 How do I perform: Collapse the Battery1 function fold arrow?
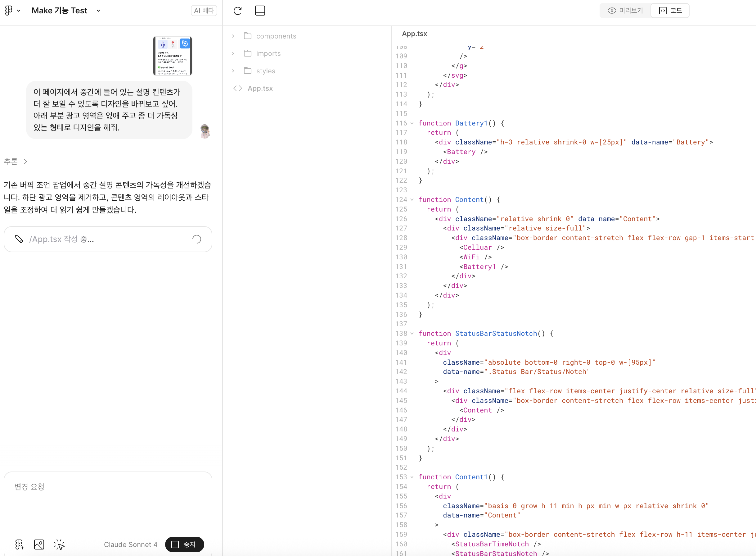tap(412, 123)
